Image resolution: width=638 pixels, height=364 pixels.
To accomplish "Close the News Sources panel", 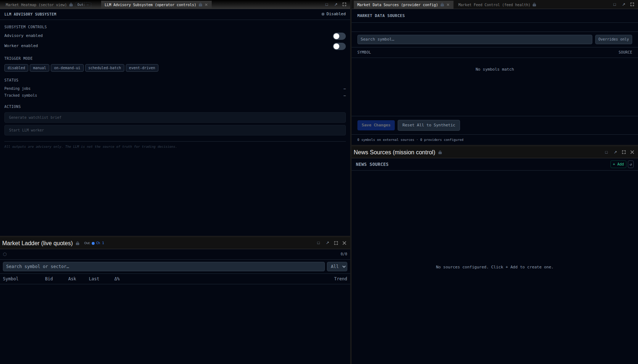I will coord(632,152).
